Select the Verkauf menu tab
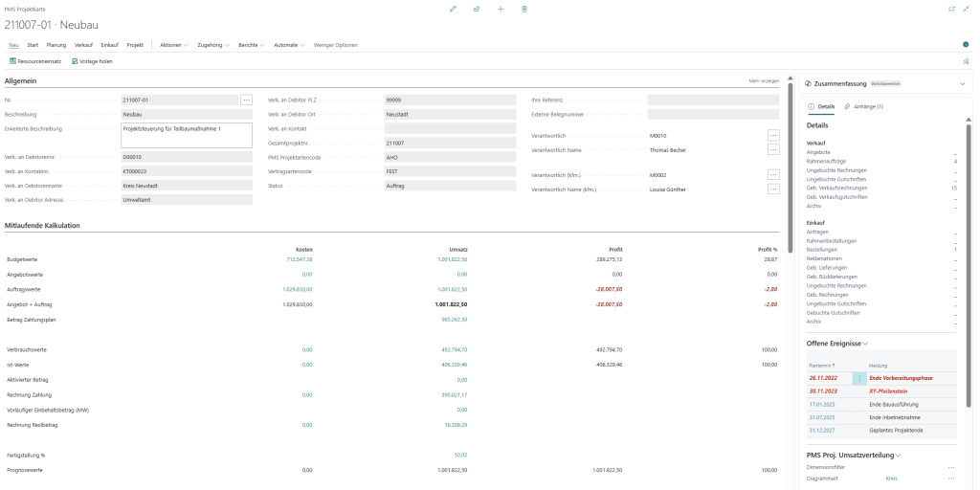The width and height of the screenshot is (980, 490). [x=84, y=45]
